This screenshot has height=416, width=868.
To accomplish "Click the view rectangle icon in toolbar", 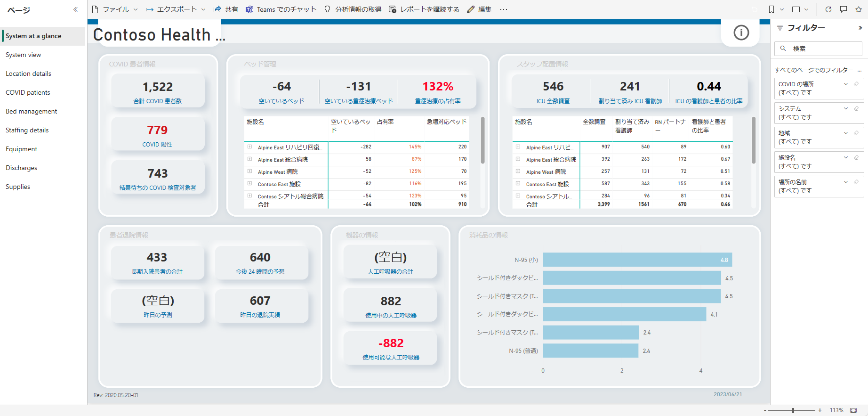I will (x=796, y=9).
